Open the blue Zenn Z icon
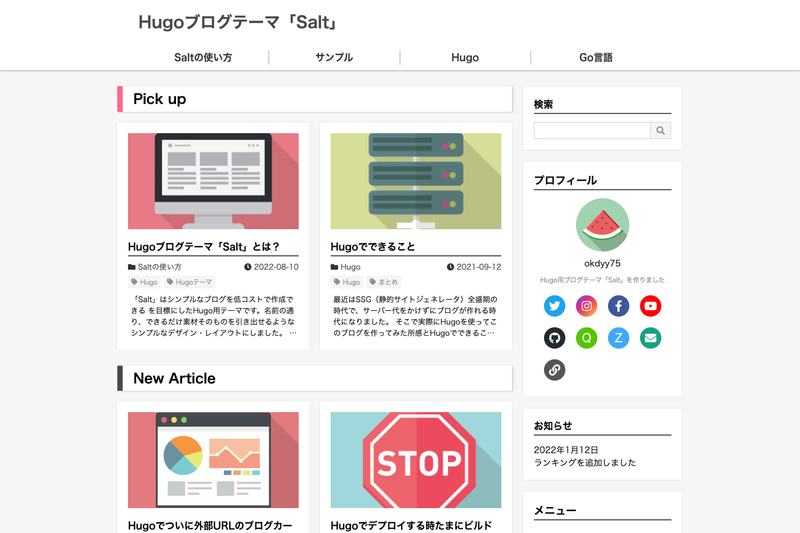The image size is (800, 533). tap(618, 338)
